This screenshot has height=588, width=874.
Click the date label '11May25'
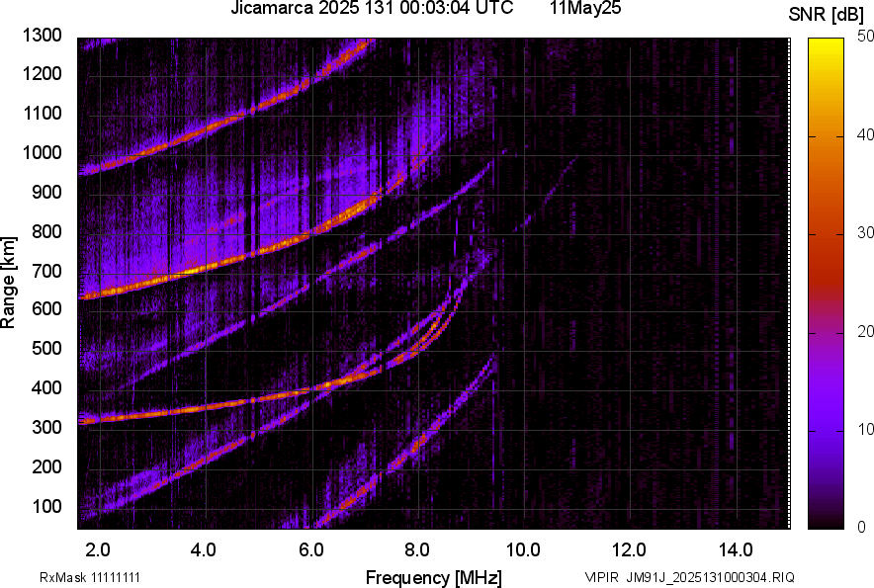click(x=585, y=8)
